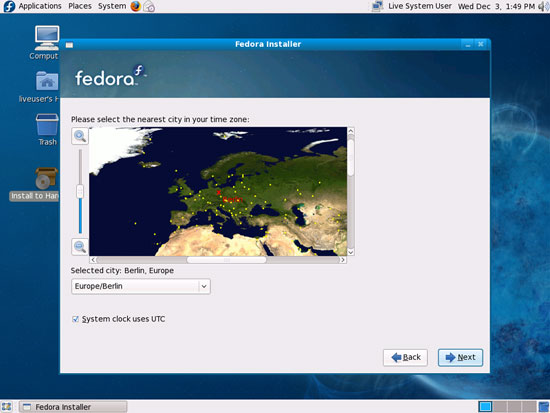Click the map zoom-in magnifier icon
Image resolution: width=550 pixels, height=413 pixels.
80,136
